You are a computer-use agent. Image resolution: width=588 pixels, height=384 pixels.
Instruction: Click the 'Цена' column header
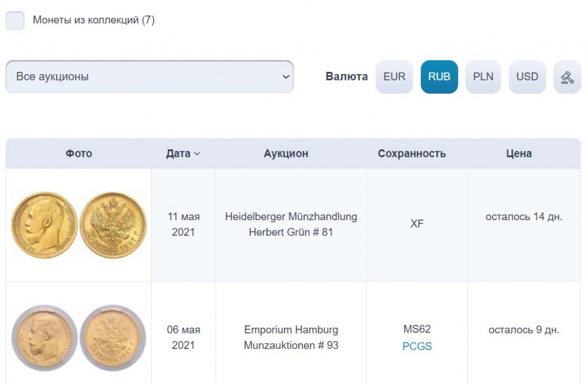pyautogui.click(x=519, y=154)
